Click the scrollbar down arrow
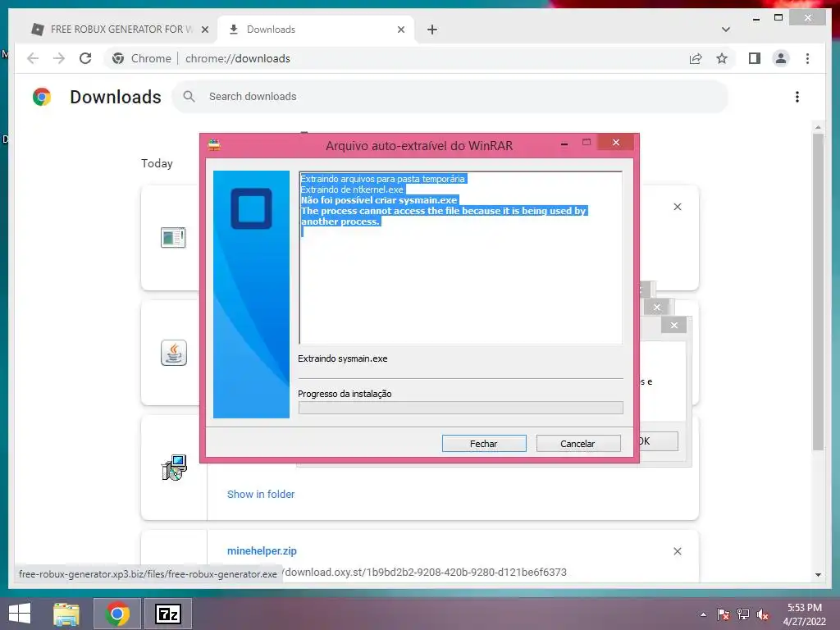This screenshot has height=630, width=840. click(818, 574)
